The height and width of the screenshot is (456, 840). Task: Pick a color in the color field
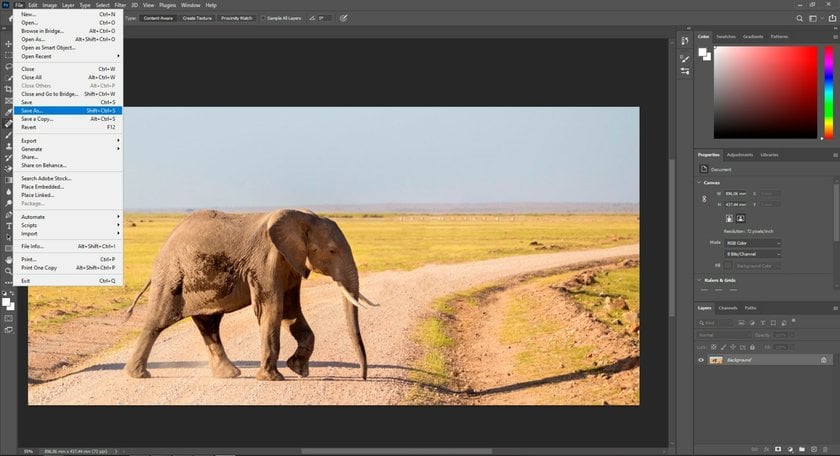pyautogui.click(x=766, y=92)
